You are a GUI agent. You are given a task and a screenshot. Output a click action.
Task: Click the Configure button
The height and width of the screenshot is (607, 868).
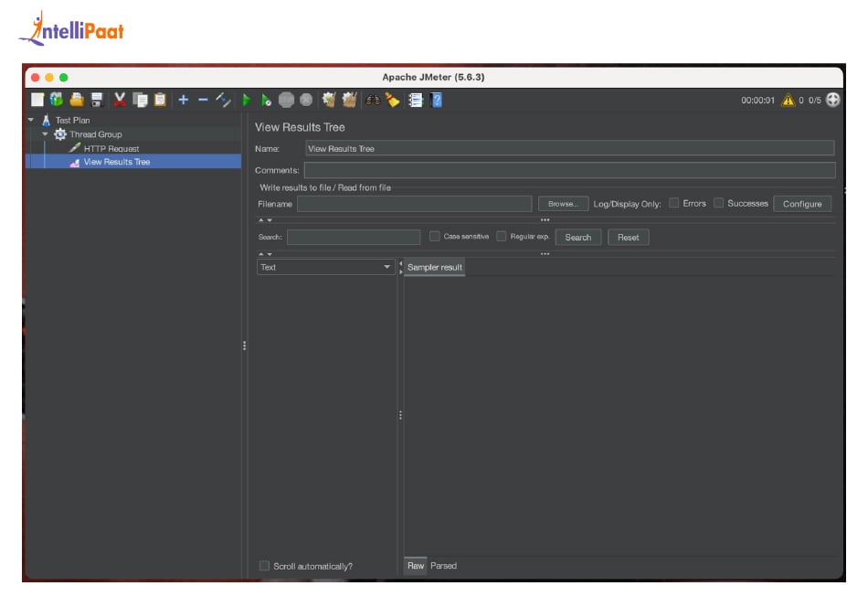pyautogui.click(x=802, y=204)
